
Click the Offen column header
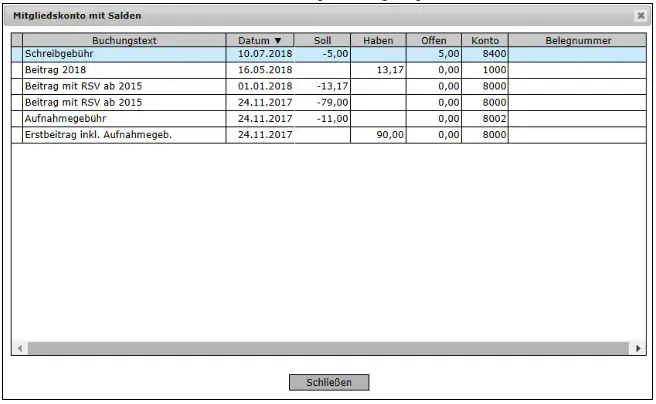click(x=433, y=40)
